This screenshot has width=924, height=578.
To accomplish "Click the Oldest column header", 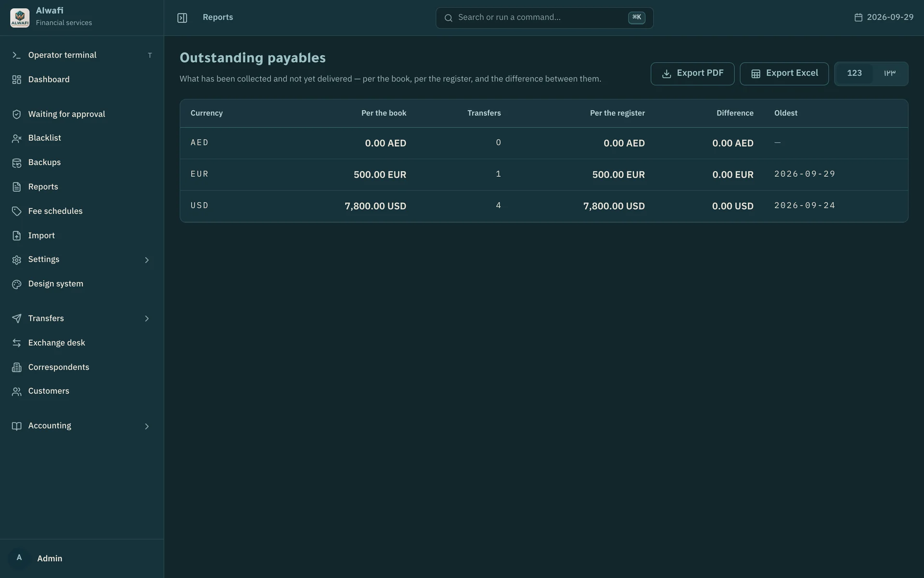I will (786, 113).
